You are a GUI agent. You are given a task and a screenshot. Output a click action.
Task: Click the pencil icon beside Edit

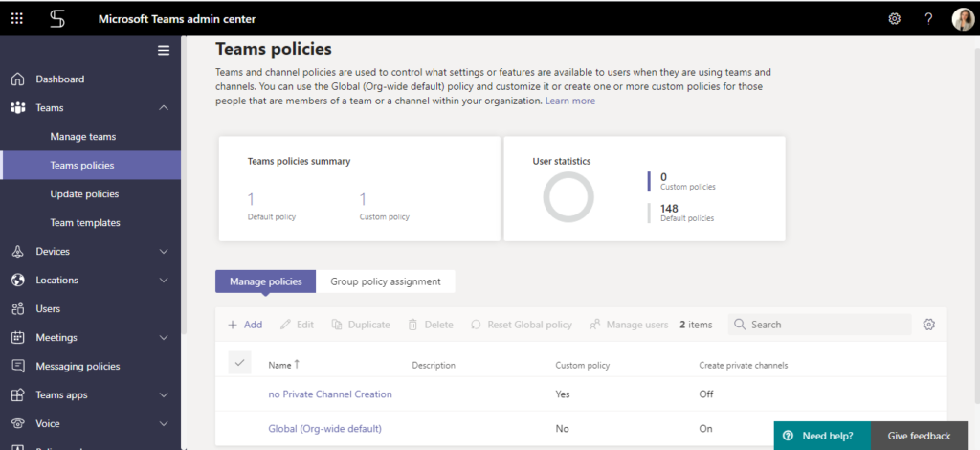point(285,325)
